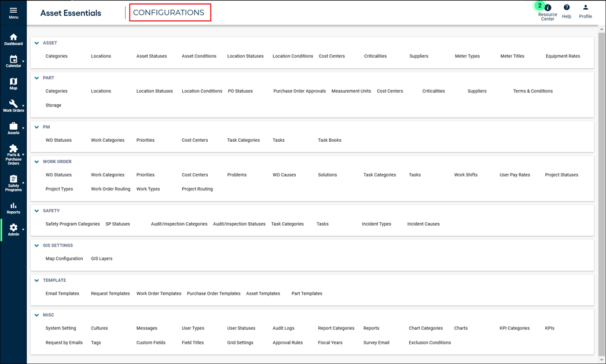Collapse the ASSET section chevron
606x364 pixels.
coord(37,43)
